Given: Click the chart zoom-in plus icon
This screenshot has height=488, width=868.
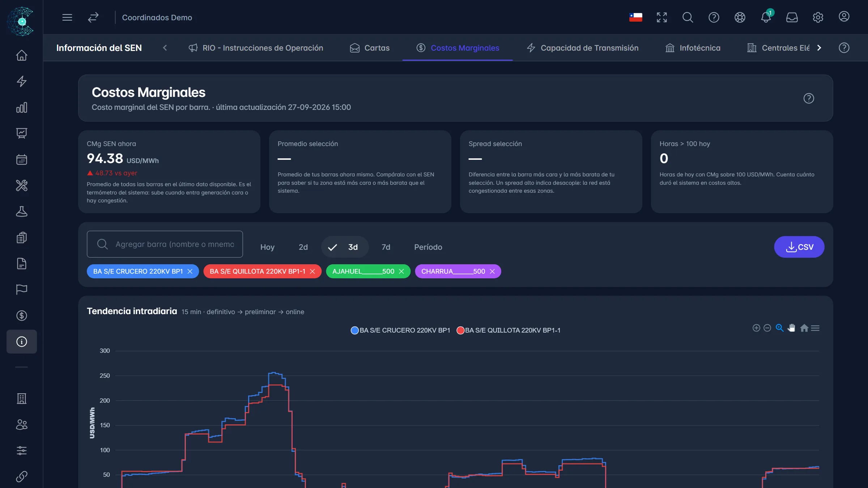Looking at the screenshot, I should tap(756, 328).
